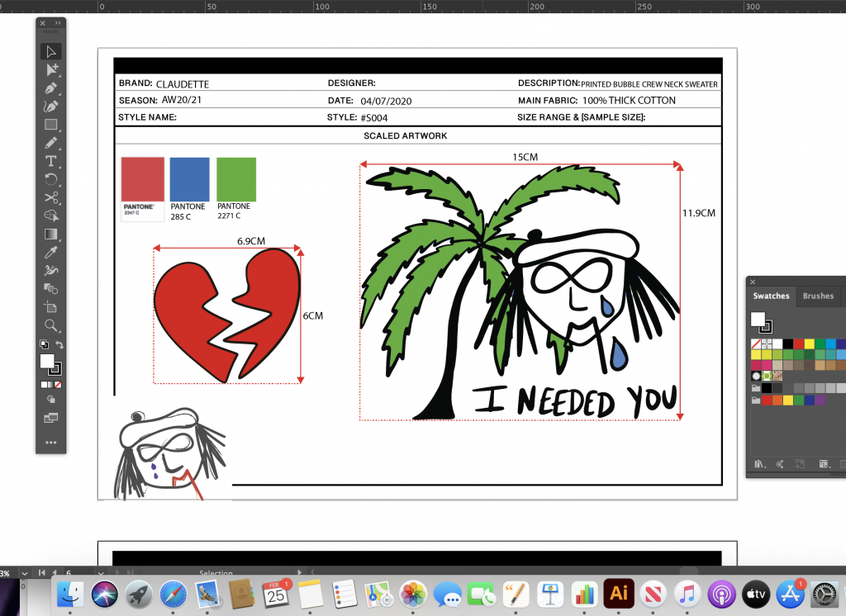Viewport: 846px width, 616px height.
Task: Select the Grays color group folder
Action: click(x=756, y=388)
